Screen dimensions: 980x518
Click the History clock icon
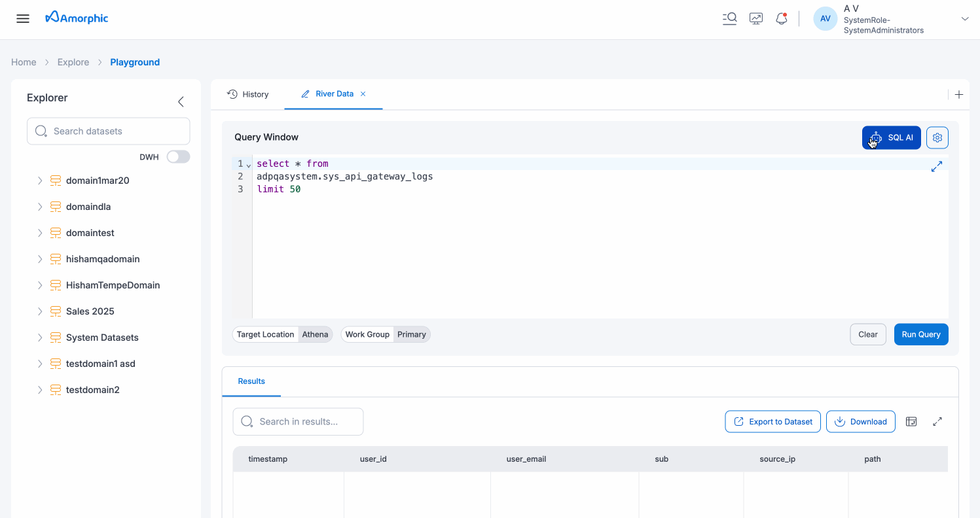[232, 94]
